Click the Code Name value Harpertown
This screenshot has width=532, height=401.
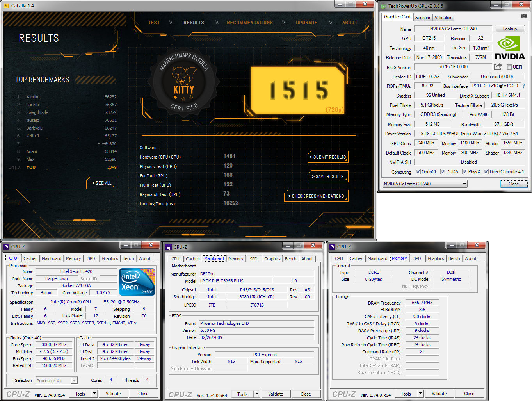coord(57,279)
